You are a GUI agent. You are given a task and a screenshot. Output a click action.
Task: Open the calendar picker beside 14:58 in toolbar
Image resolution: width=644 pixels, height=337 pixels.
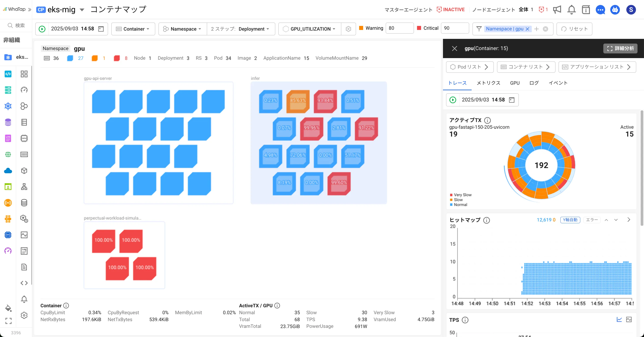[x=101, y=29]
